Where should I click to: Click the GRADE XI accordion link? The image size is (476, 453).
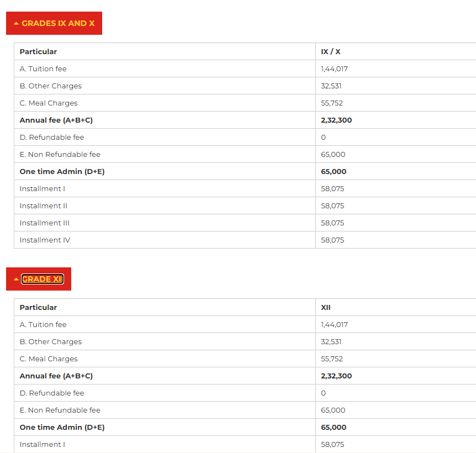42,279
